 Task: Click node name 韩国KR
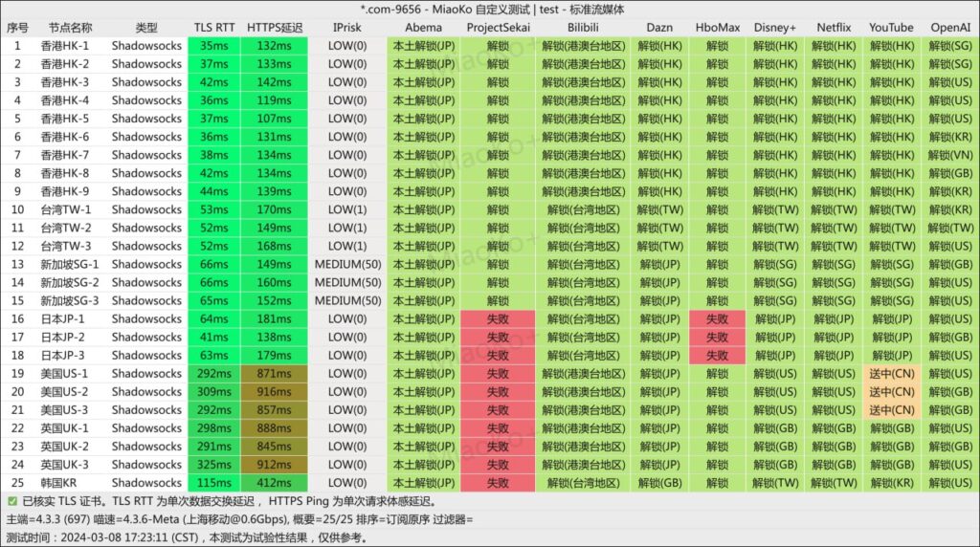tap(58, 483)
